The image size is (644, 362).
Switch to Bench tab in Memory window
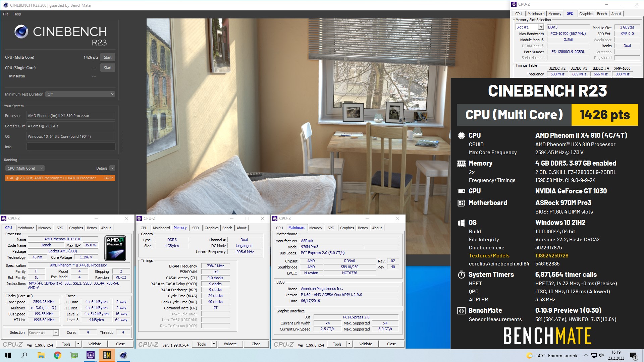227,228
